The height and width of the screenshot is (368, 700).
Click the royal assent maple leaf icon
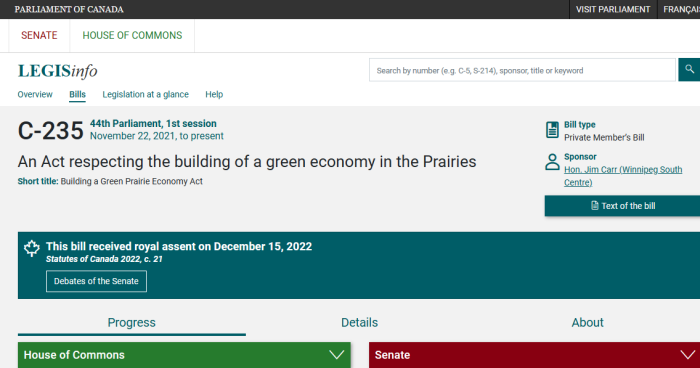click(32, 248)
